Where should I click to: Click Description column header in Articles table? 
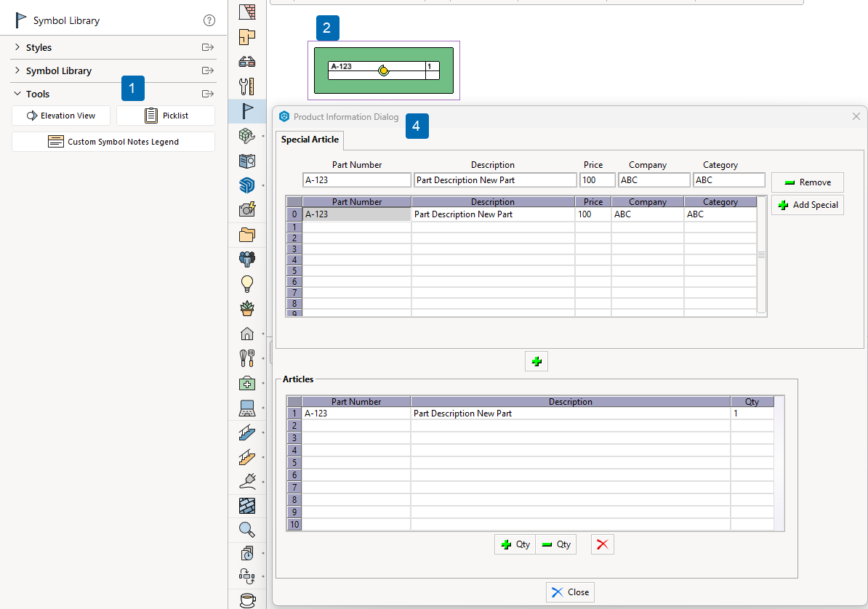click(x=570, y=402)
